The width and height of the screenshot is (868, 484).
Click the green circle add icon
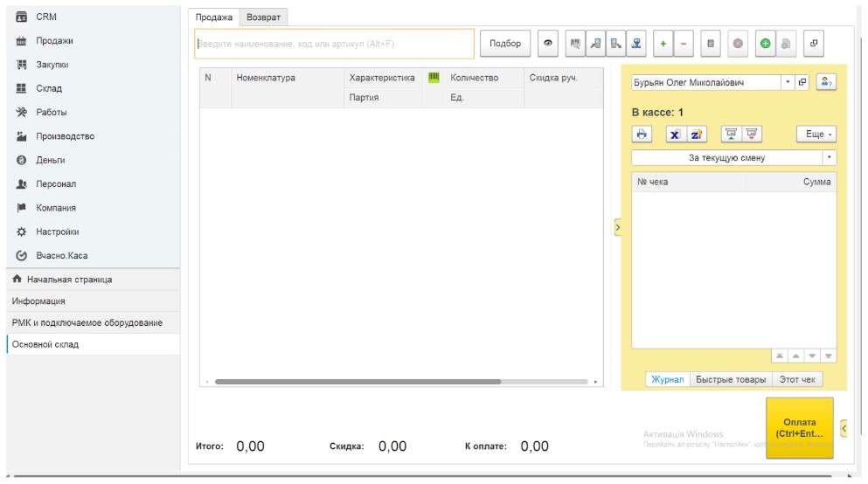pyautogui.click(x=765, y=44)
